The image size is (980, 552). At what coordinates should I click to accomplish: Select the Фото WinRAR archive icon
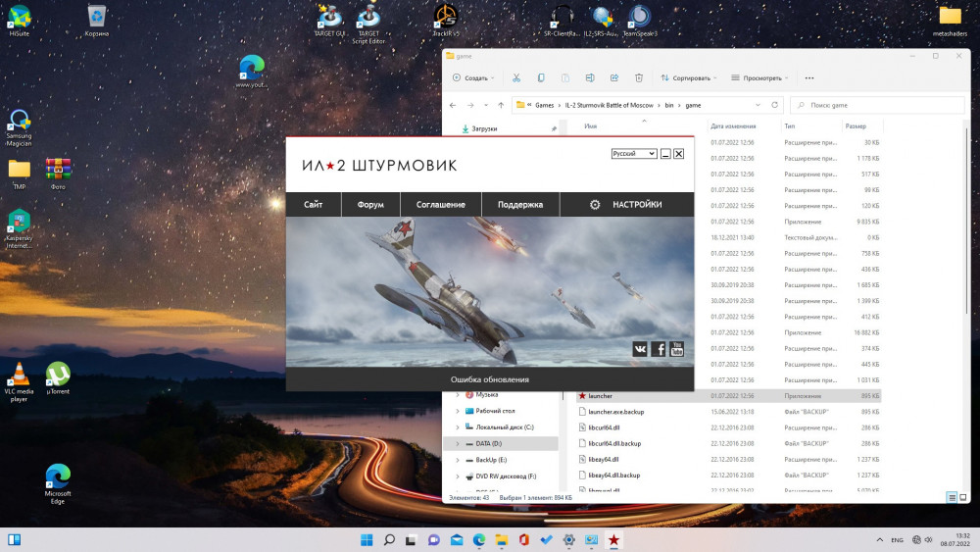(x=58, y=174)
